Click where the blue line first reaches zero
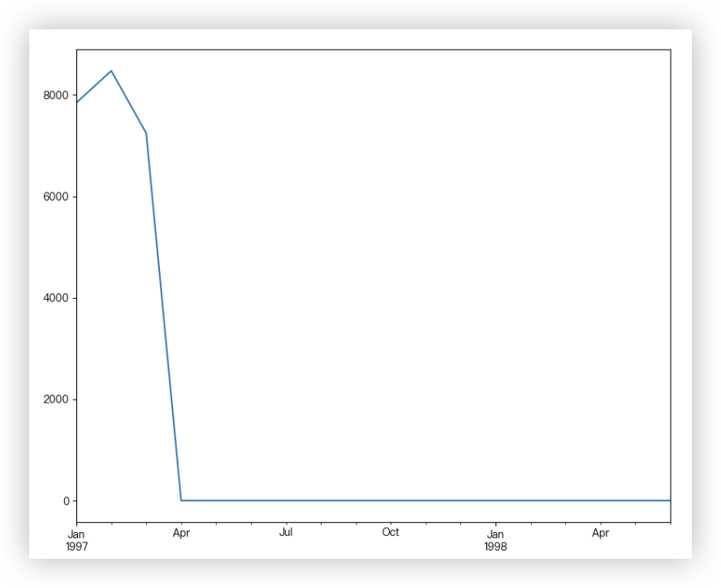 click(181, 500)
